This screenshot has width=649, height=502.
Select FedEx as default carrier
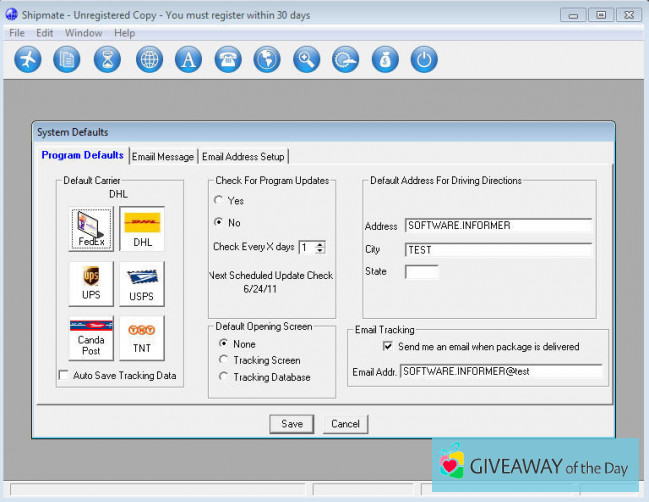tap(91, 229)
